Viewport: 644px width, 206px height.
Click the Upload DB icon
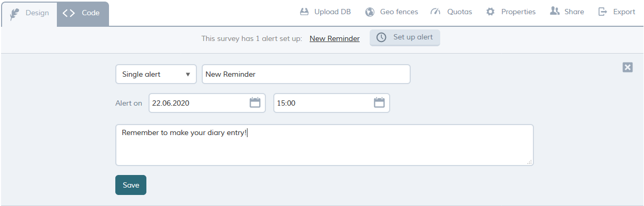tap(304, 12)
